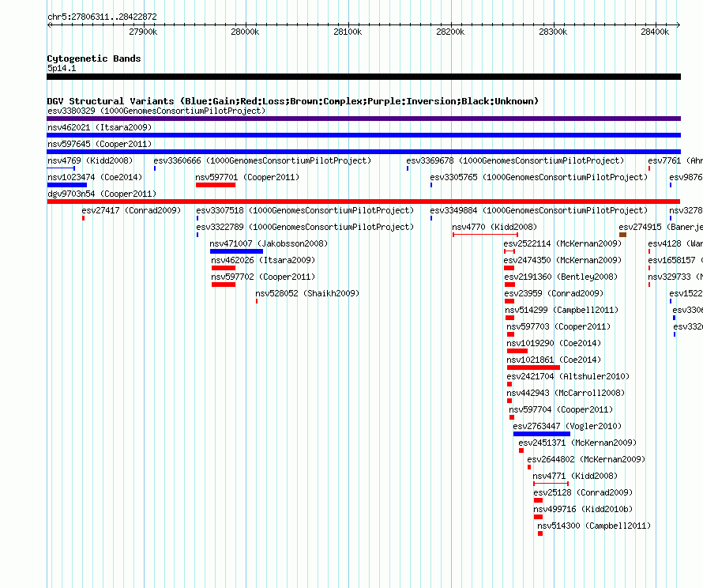
Task: Click esv2644802 (McKernan2009) label
Action: click(x=586, y=459)
